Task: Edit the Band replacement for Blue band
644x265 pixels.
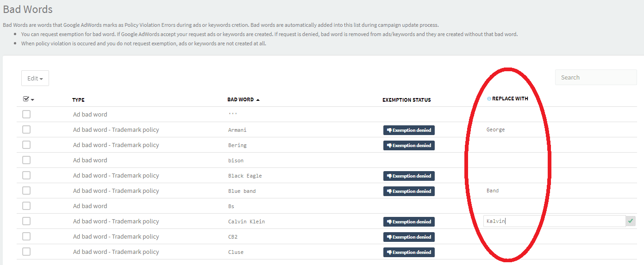Action: (x=493, y=191)
